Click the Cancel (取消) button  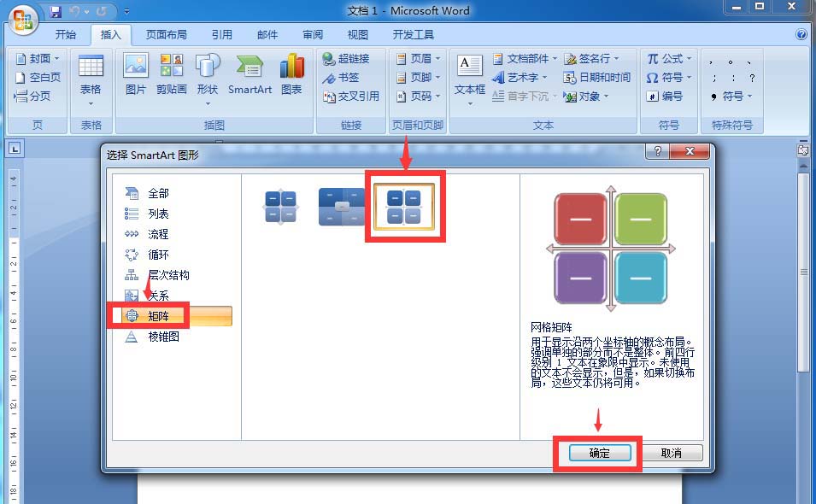[x=672, y=453]
